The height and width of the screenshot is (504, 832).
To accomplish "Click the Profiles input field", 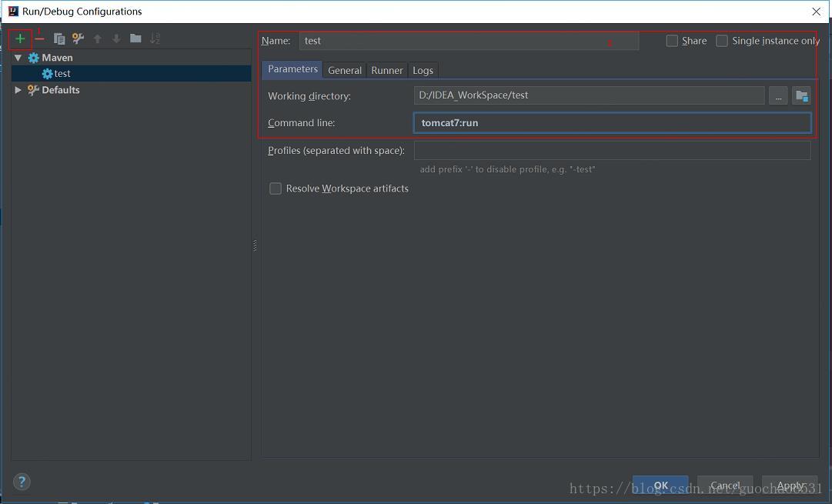I will [x=613, y=151].
